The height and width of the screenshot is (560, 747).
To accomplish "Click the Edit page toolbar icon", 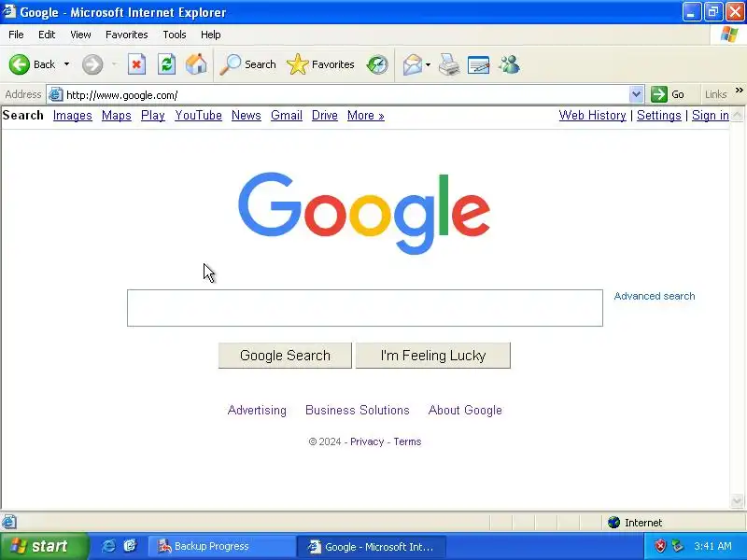I will [x=479, y=64].
